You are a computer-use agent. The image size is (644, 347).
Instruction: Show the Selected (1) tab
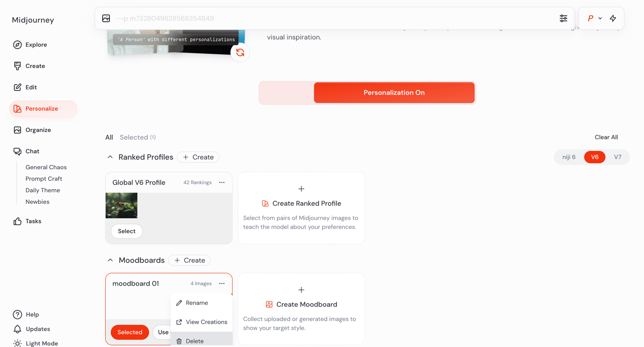tap(138, 137)
